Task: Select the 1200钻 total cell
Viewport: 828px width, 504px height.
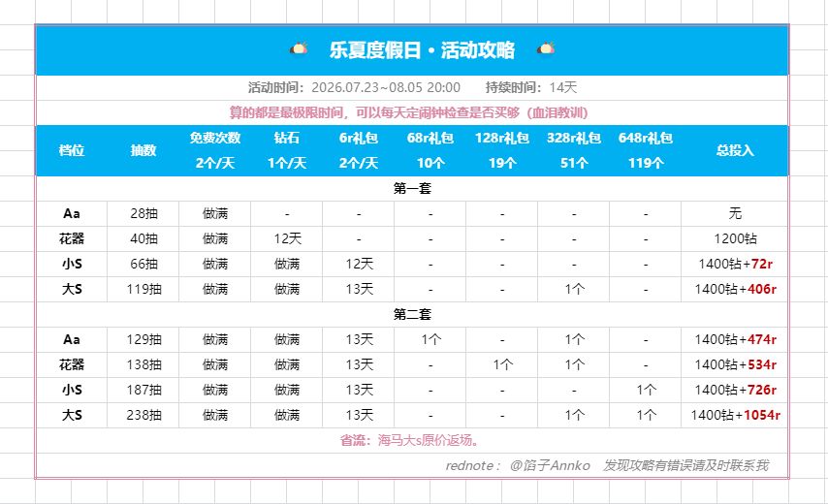Action: (735, 238)
